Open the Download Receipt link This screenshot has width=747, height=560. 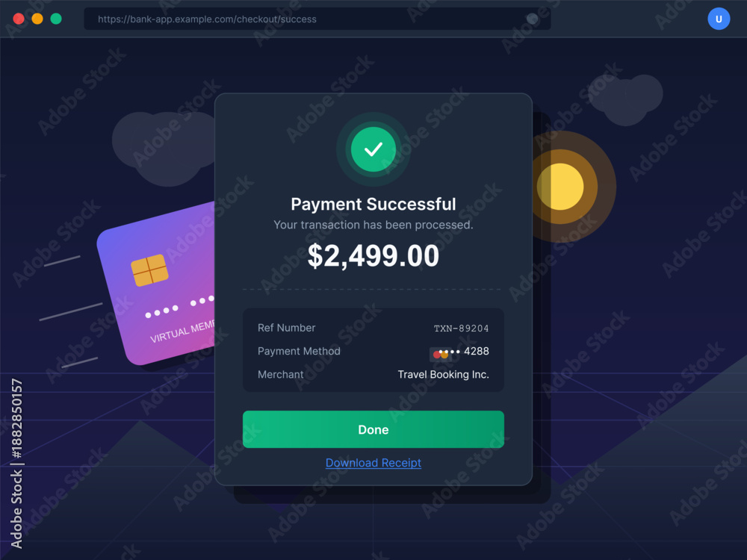[373, 463]
